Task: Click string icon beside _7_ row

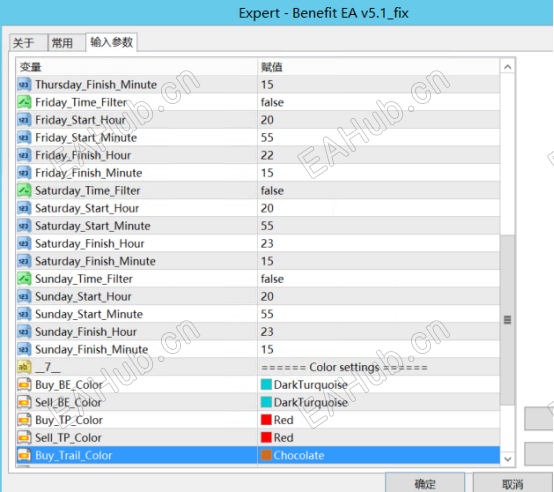Action: (x=24, y=367)
